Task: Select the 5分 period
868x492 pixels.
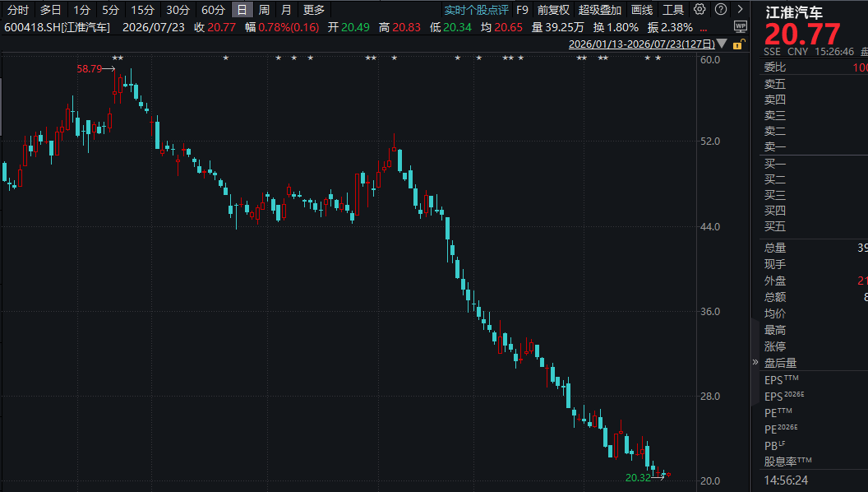Action: pos(110,10)
